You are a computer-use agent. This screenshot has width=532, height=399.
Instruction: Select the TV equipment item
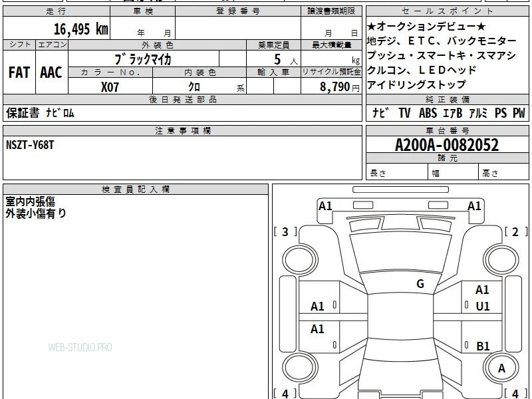click(x=404, y=113)
